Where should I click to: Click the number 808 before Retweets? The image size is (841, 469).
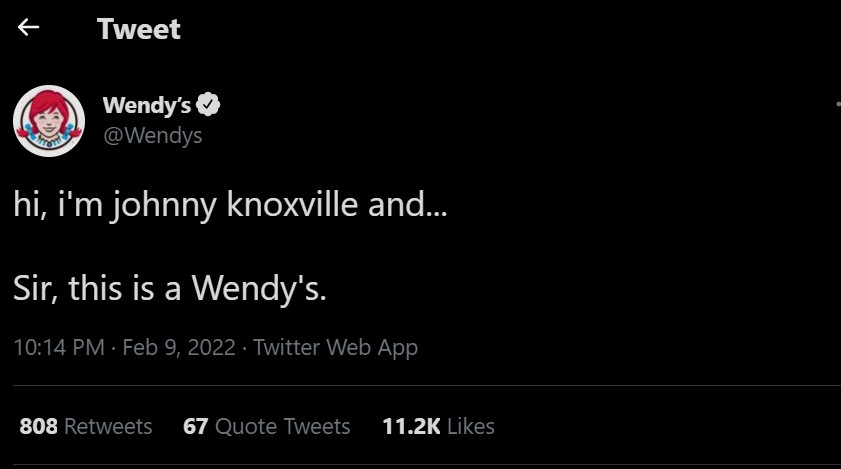click(x=38, y=426)
